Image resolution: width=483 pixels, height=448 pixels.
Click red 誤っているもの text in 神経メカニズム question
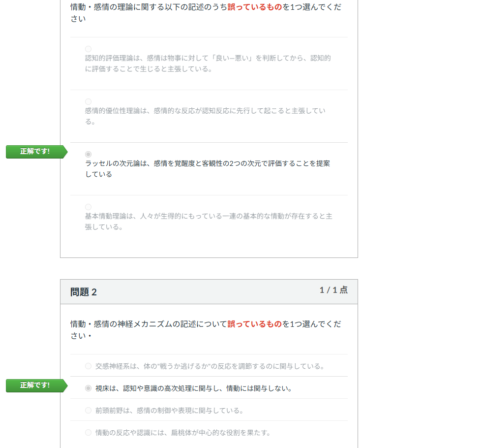[x=254, y=324]
